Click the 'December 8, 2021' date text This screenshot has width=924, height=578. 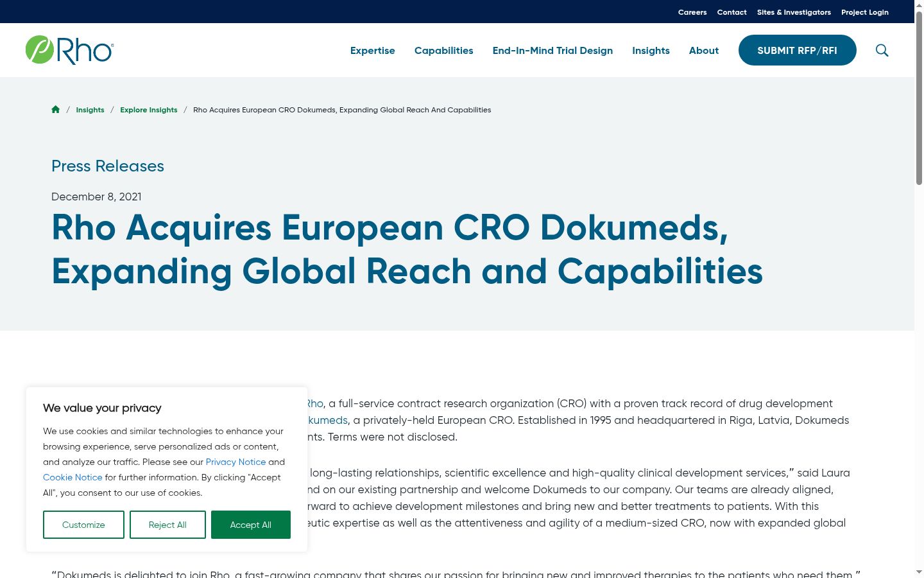(x=96, y=197)
